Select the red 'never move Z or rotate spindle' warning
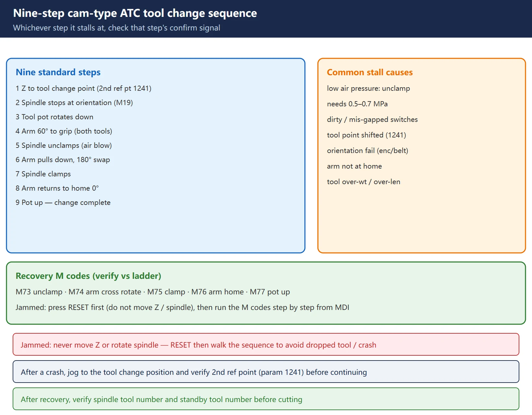The image size is (532, 415). point(266,344)
